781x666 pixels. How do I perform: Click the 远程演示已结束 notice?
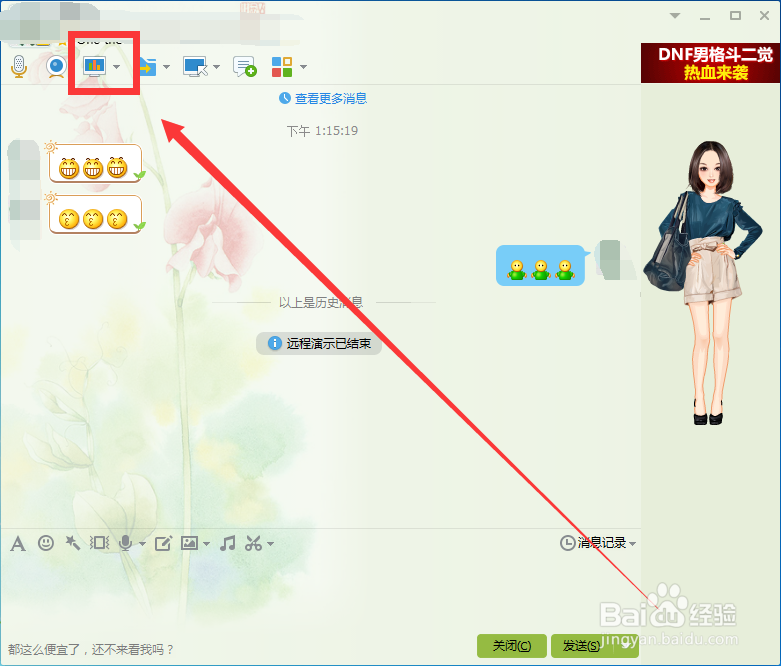(319, 343)
